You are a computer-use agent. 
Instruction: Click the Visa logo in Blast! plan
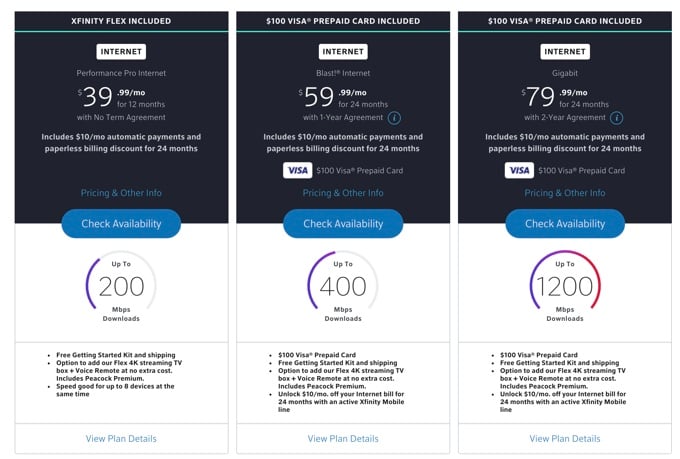coord(298,170)
